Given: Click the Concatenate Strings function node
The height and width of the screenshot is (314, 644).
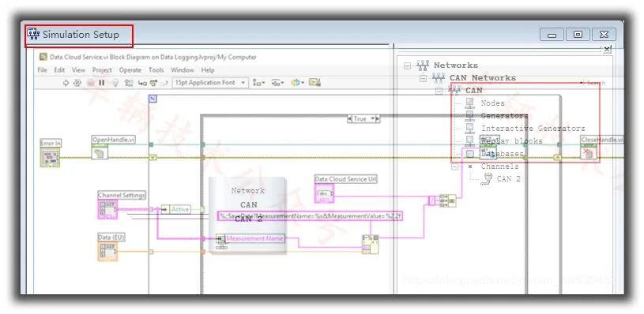Looking at the screenshot, I should [x=447, y=201].
